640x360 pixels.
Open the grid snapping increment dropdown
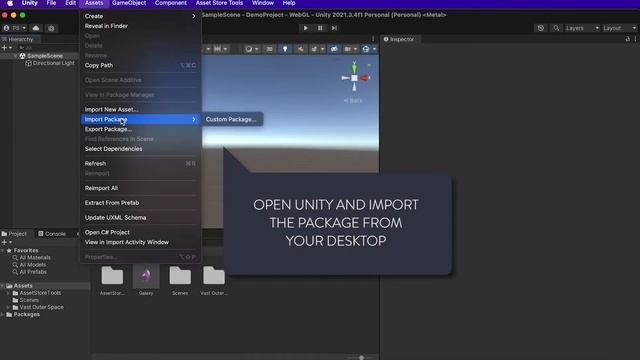[x=220, y=49]
